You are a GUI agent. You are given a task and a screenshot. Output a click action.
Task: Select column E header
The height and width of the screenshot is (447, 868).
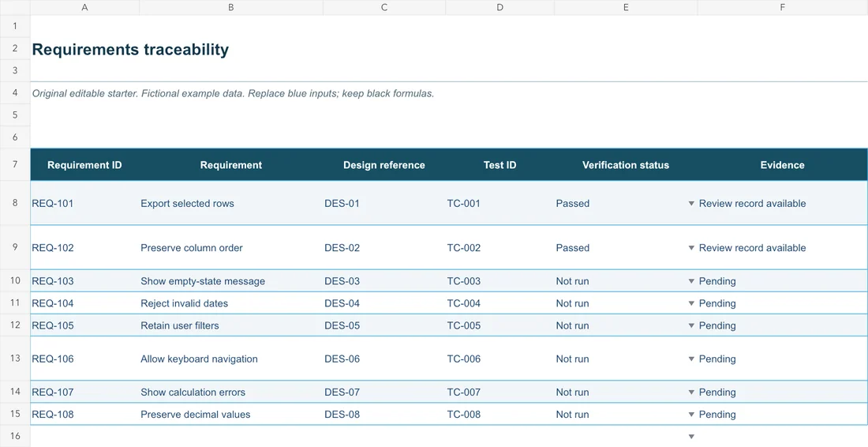coord(626,7)
